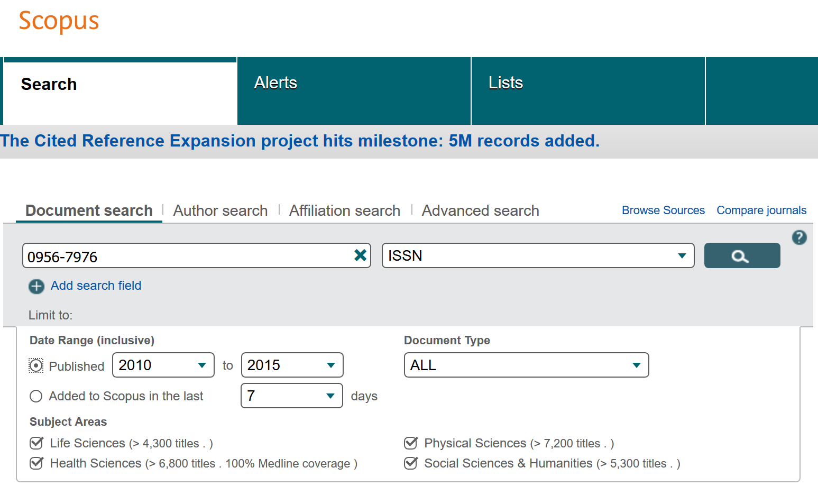This screenshot has height=504, width=818.
Task: Choose 'Added to Scopus in the last' option
Action: 35,396
